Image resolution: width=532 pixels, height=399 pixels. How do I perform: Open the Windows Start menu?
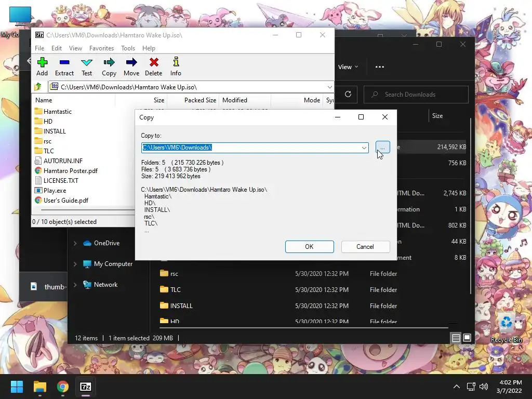pos(17,387)
